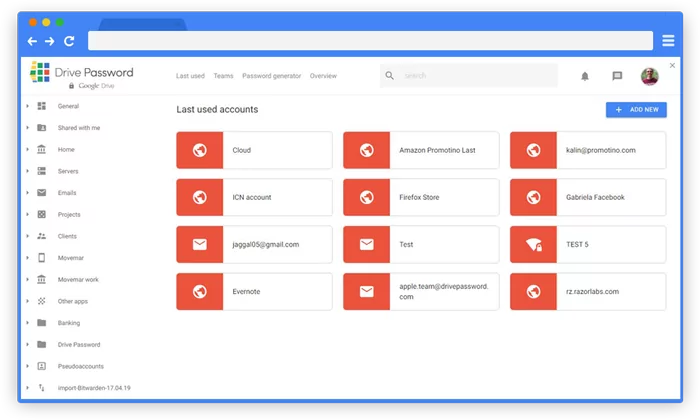Click the Servers storage icon
The image size is (700, 420).
coord(42,171)
